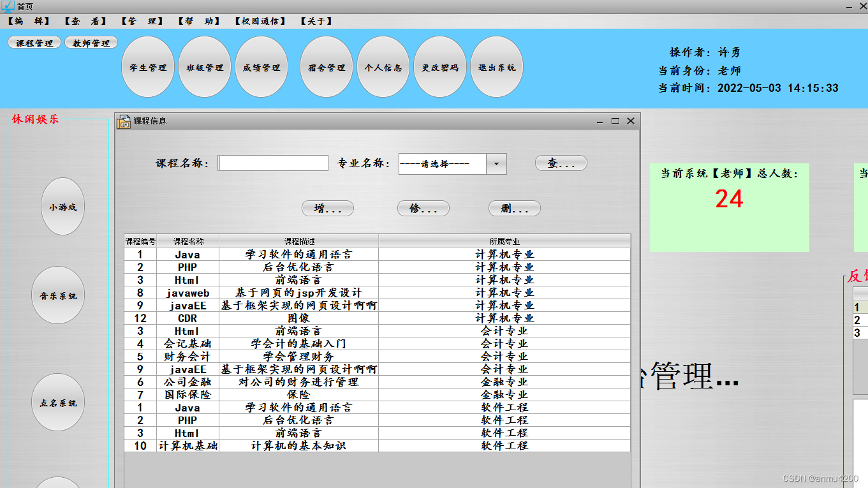Click the 保险 description cell

coord(298,395)
